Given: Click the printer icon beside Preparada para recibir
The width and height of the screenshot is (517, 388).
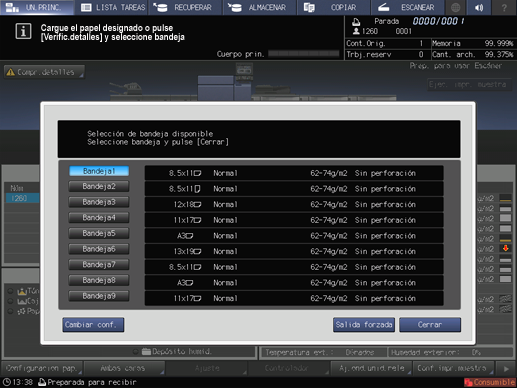Looking at the screenshot, I should click(x=42, y=382).
